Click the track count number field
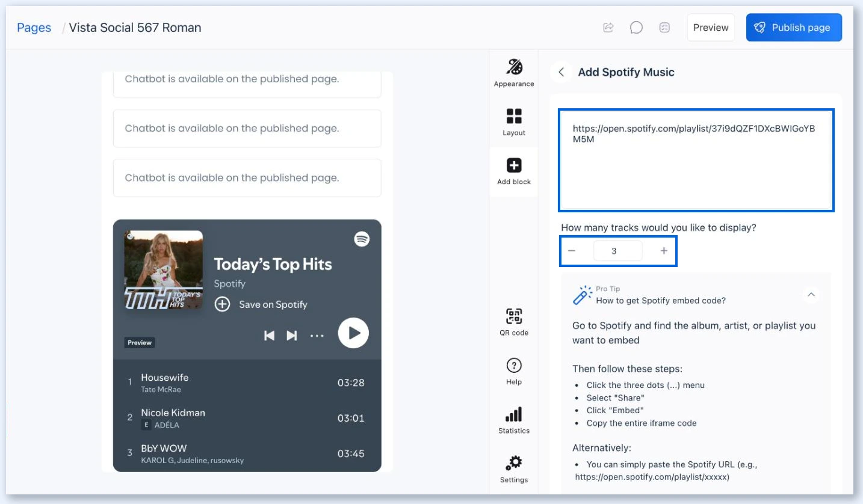The height and width of the screenshot is (504, 863). [617, 251]
